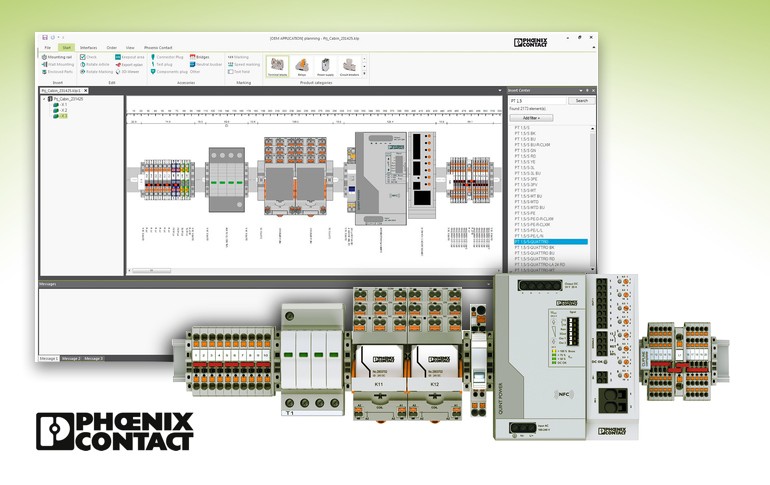This screenshot has height=485, width=770.
Task: Click the Undo icon in quick access toolbar
Action: [x=53, y=37]
